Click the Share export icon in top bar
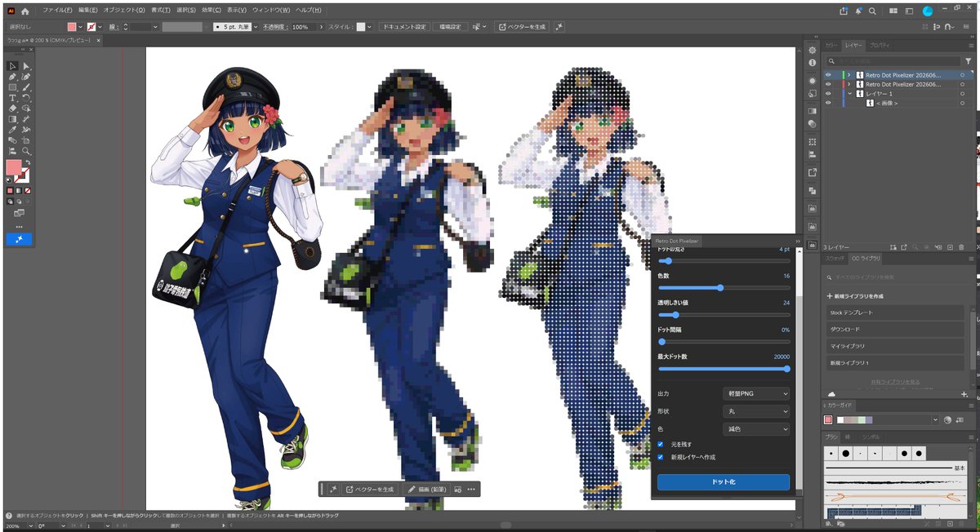Image resolution: width=980 pixels, height=532 pixels. (x=843, y=11)
